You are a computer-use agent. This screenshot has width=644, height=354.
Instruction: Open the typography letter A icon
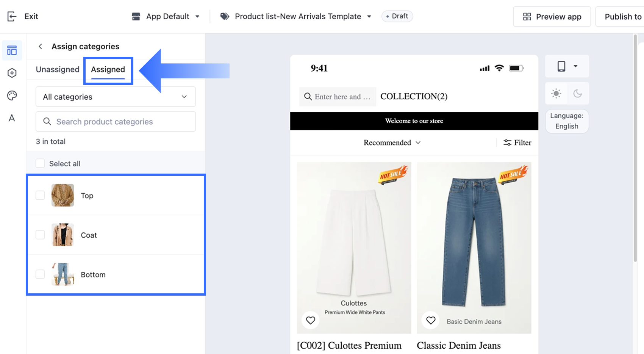point(12,118)
